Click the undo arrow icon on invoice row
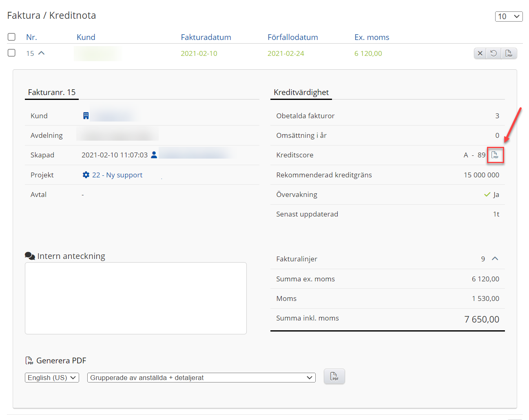Image resolution: width=529 pixels, height=420 pixels. 494,53
